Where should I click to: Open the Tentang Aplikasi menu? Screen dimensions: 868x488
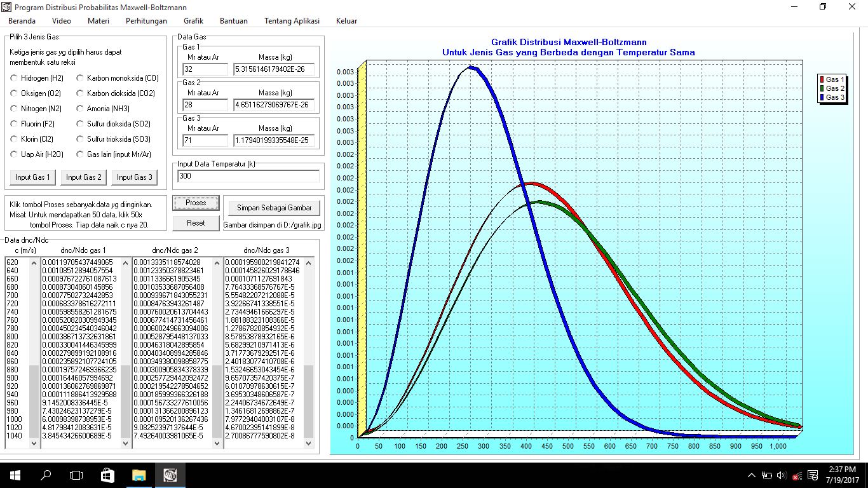[292, 21]
